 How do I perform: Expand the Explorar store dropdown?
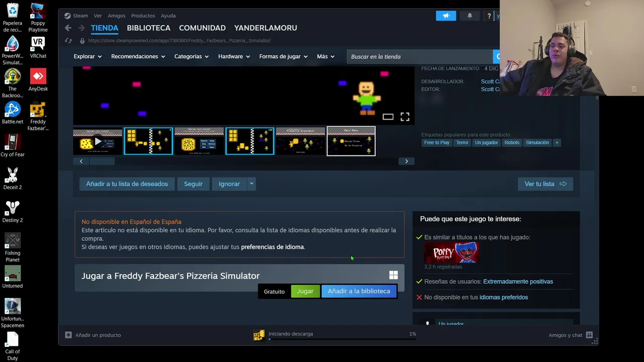88,56
